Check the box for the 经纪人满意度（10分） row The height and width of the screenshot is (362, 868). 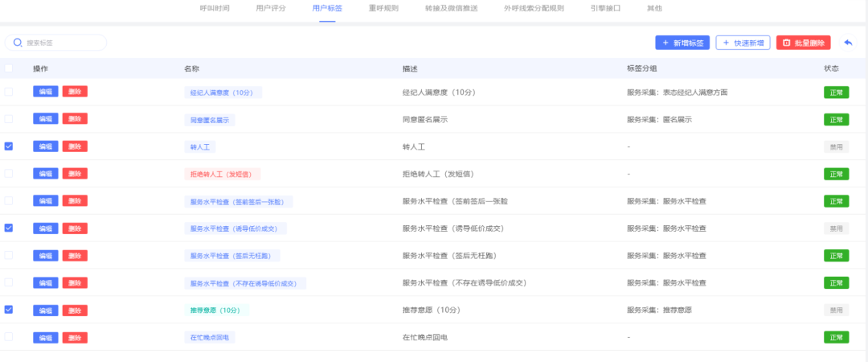[9, 92]
